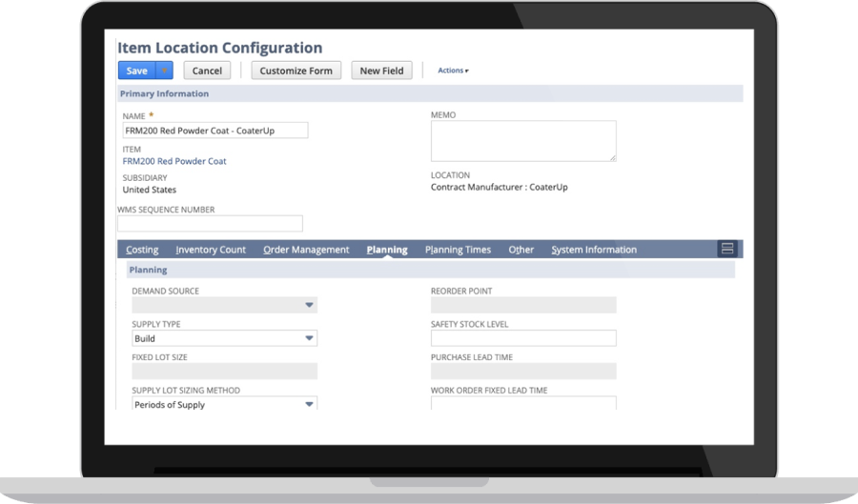Click the Fixed Lot Size field

click(x=224, y=372)
